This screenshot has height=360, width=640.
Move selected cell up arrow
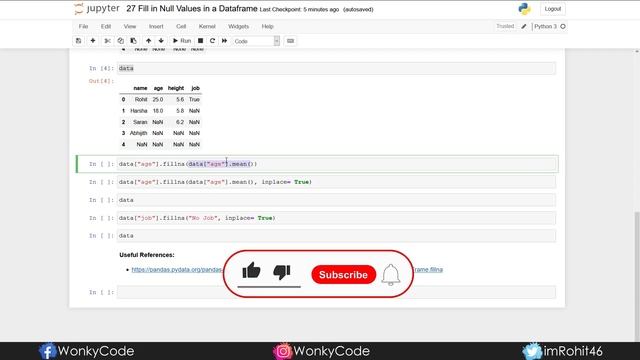149,41
